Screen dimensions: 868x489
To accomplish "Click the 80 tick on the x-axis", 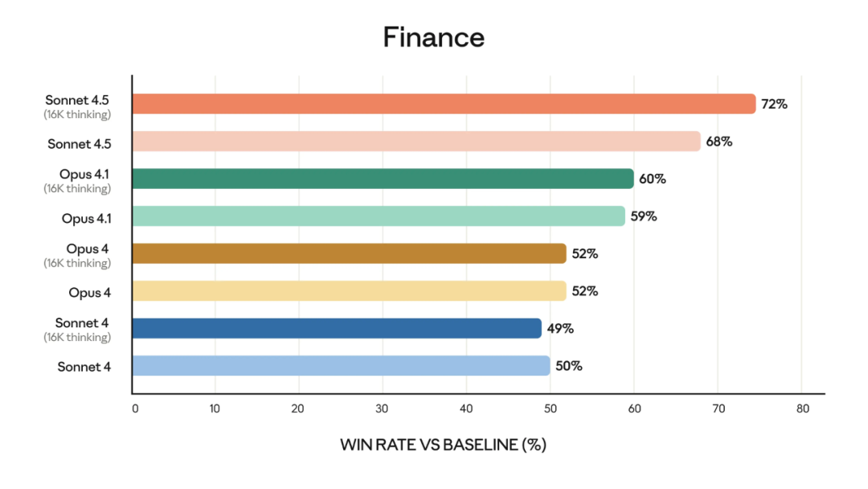I will [802, 409].
